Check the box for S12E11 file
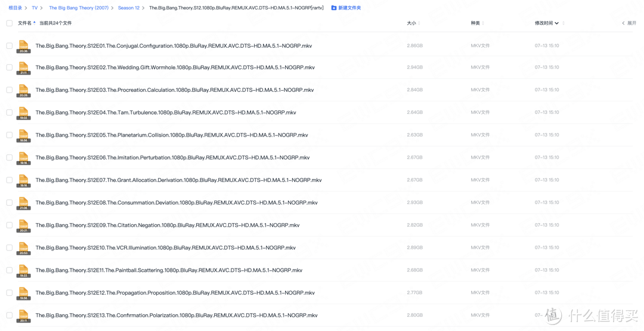Viewport: 644px width, 331px height. click(9, 271)
